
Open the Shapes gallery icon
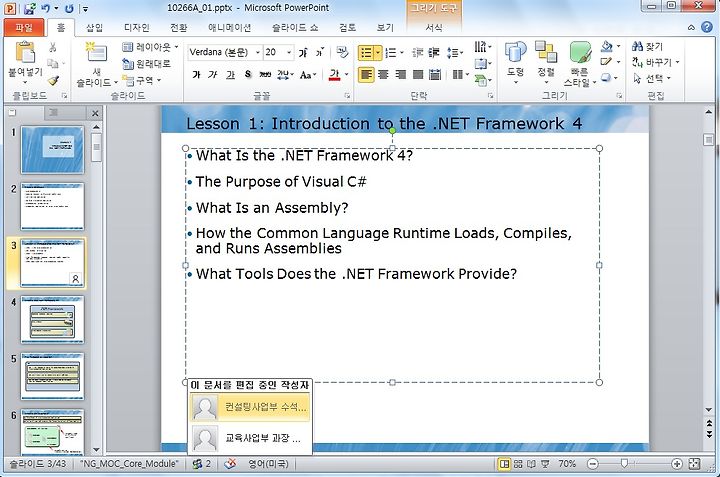click(x=516, y=52)
